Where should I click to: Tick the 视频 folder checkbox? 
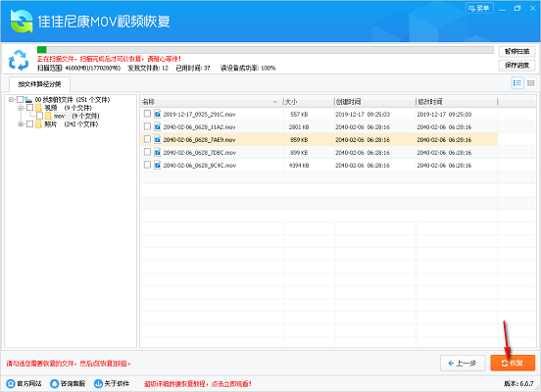click(x=30, y=108)
